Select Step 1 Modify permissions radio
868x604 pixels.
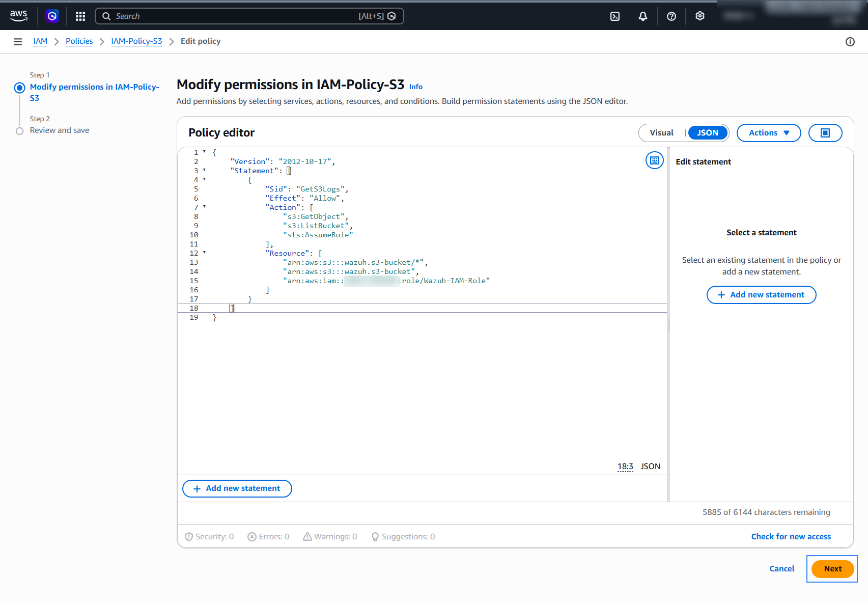coord(19,88)
